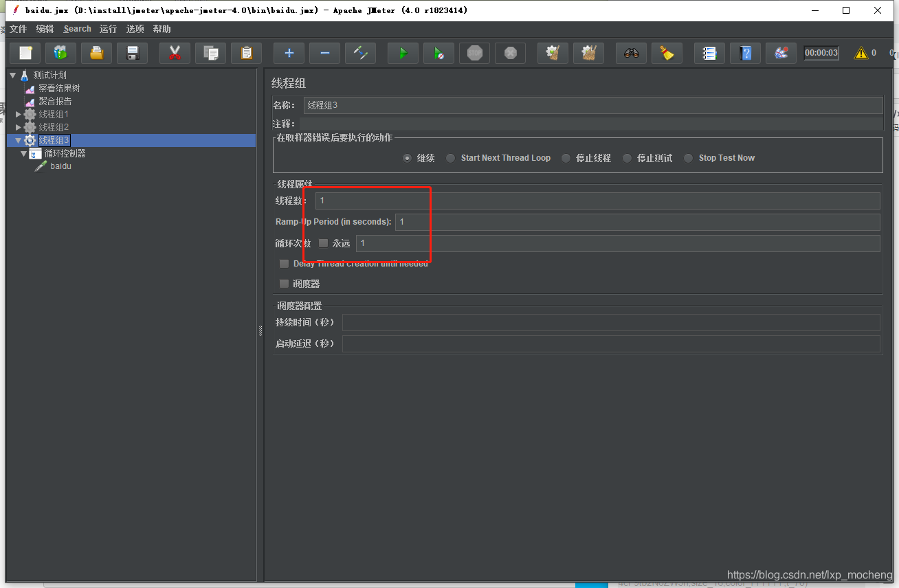The width and height of the screenshot is (899, 588).
Task: Click the selected 线程组3 node
Action: point(54,140)
